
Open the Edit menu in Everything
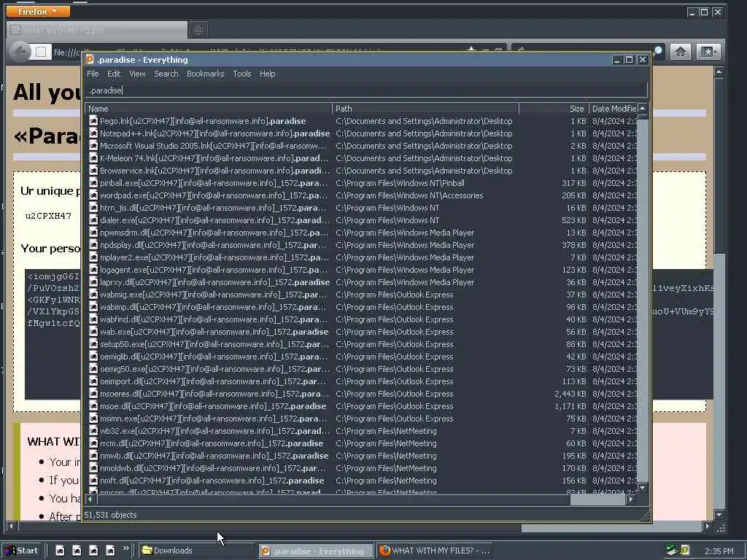[113, 74]
